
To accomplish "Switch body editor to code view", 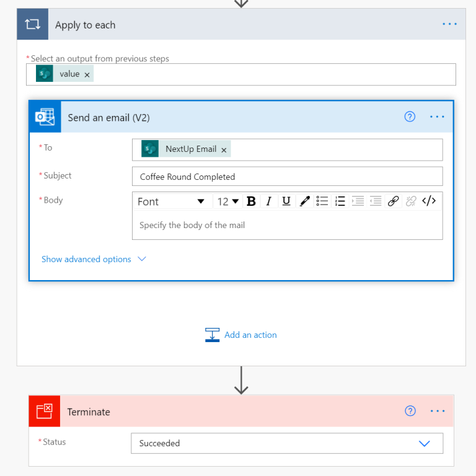I will 429,201.
